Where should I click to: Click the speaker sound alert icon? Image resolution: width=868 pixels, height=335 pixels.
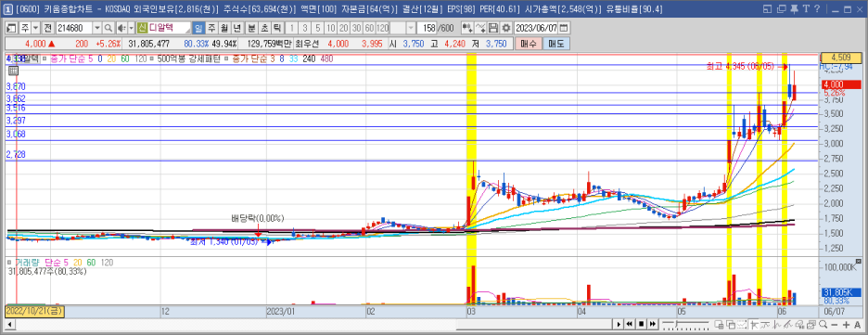[x=121, y=28]
